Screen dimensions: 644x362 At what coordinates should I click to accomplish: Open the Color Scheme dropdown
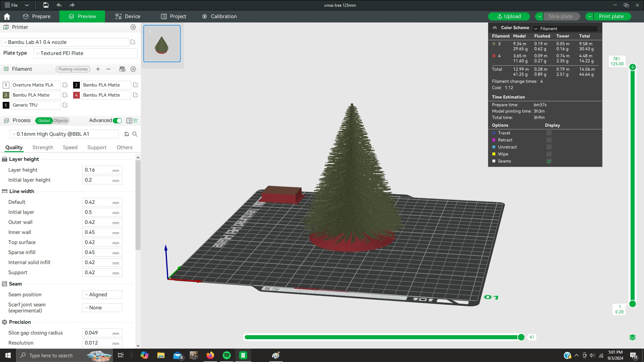click(x=565, y=28)
